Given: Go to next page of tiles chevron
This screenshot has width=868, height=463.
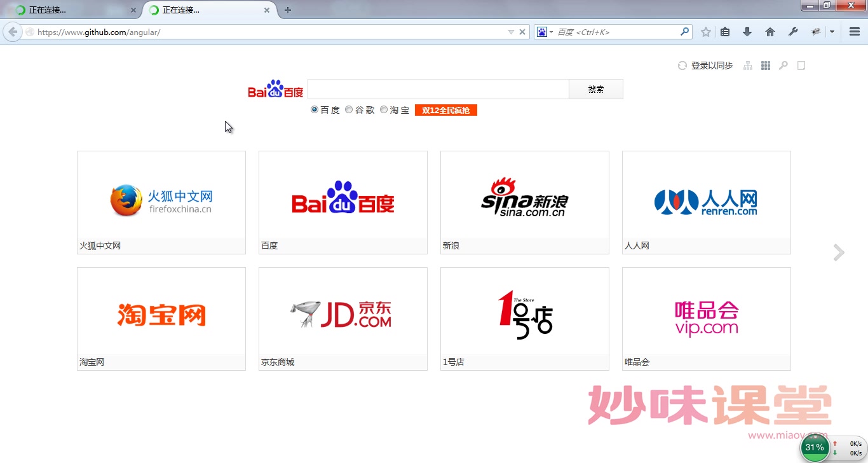Looking at the screenshot, I should (x=839, y=252).
